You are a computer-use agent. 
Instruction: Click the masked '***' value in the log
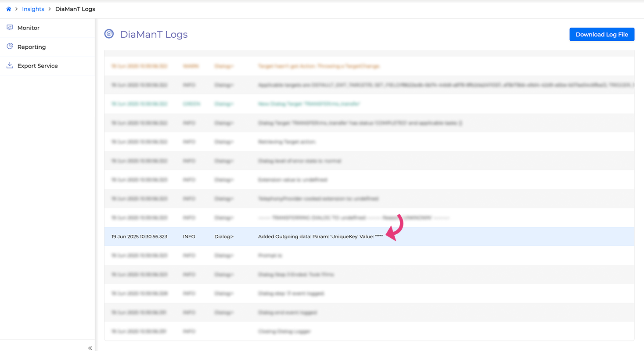coord(379,236)
